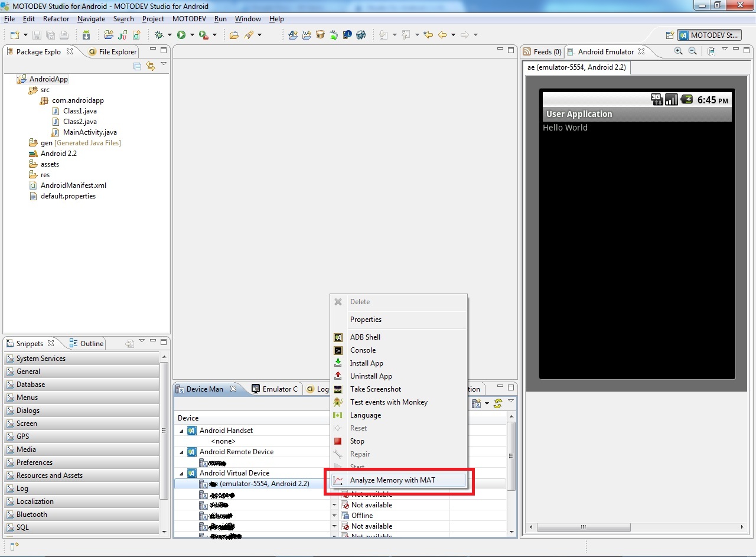Open the System Services snippets category

[x=82, y=359]
